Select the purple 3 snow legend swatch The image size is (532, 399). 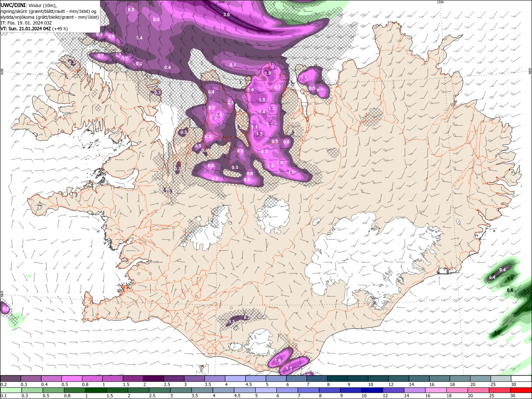pyautogui.click(x=195, y=379)
